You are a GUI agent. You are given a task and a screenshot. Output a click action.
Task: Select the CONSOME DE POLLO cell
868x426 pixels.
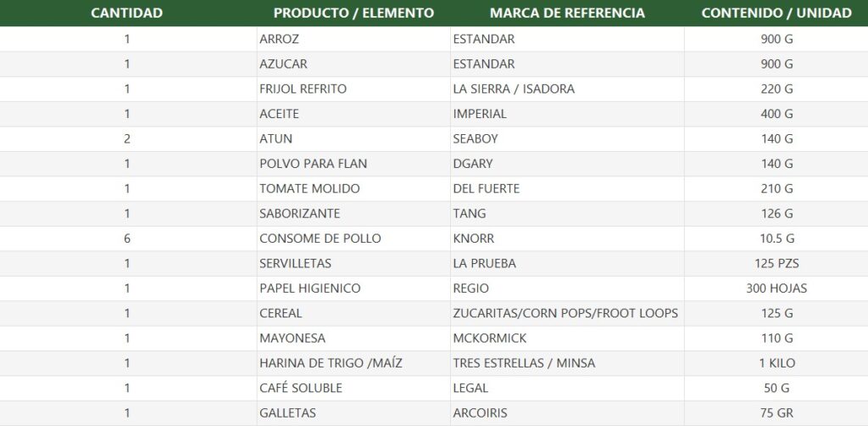(353, 238)
